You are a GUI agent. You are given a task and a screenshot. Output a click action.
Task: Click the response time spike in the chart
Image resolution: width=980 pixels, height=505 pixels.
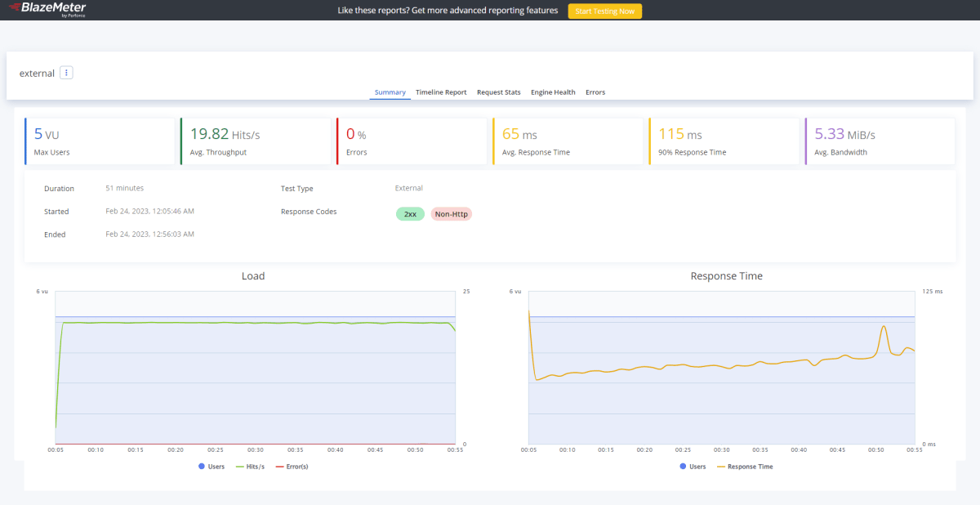pos(883,328)
